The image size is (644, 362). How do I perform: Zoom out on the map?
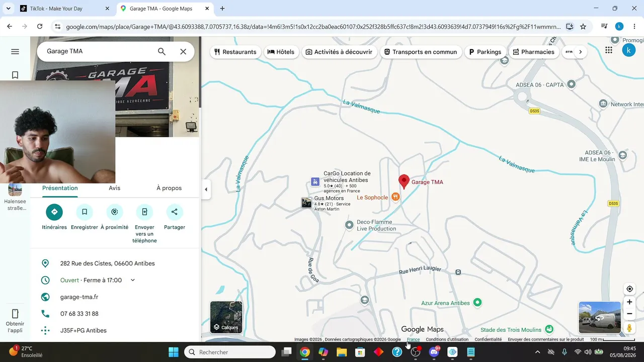click(629, 314)
